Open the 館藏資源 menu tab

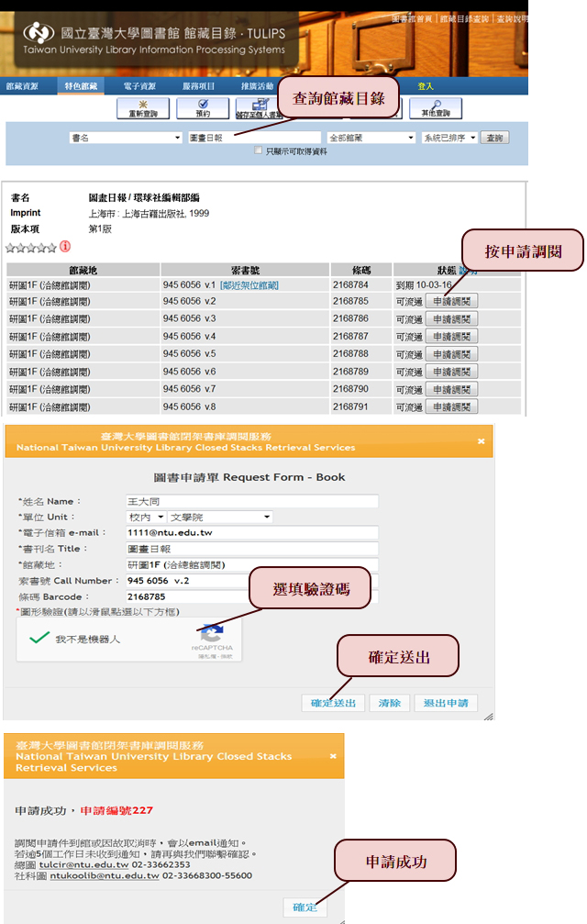point(22,86)
